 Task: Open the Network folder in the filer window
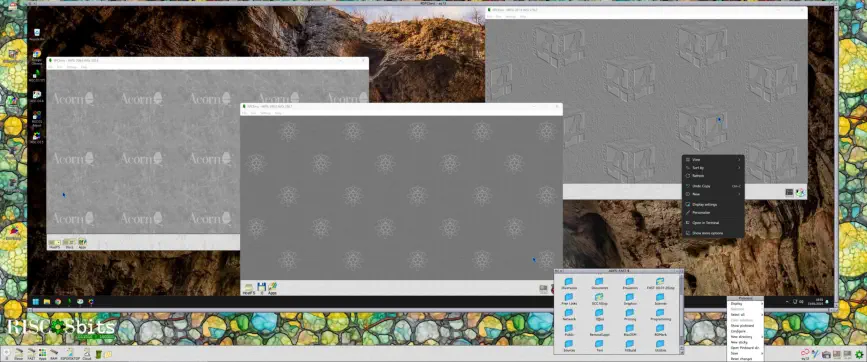tap(568, 315)
